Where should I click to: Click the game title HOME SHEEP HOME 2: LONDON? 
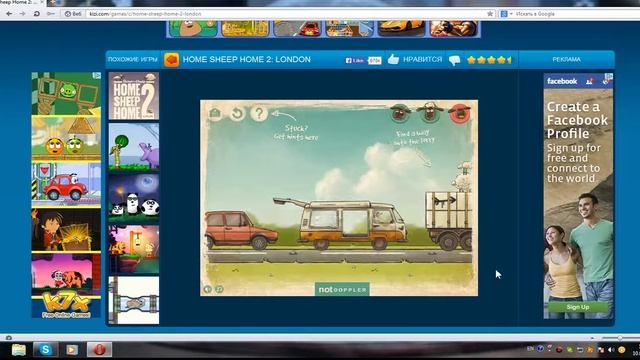pyautogui.click(x=247, y=60)
